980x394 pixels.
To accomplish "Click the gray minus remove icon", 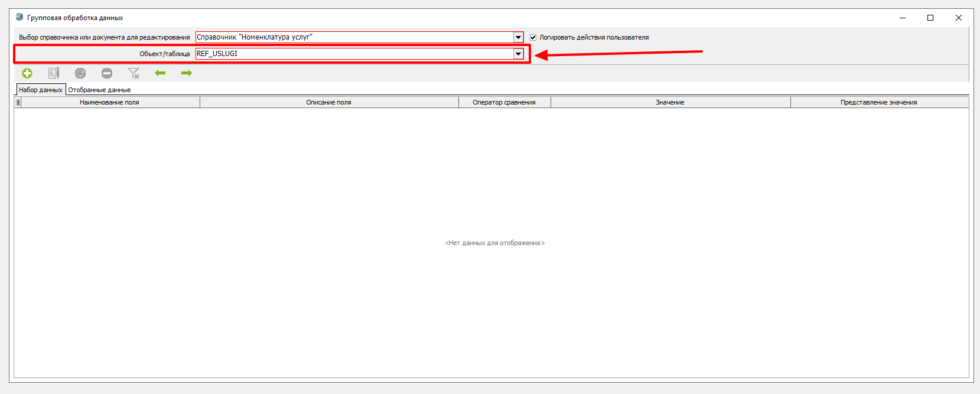I will point(107,73).
